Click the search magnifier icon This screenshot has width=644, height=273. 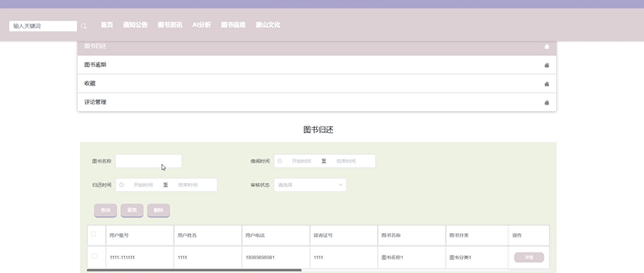[x=84, y=26]
